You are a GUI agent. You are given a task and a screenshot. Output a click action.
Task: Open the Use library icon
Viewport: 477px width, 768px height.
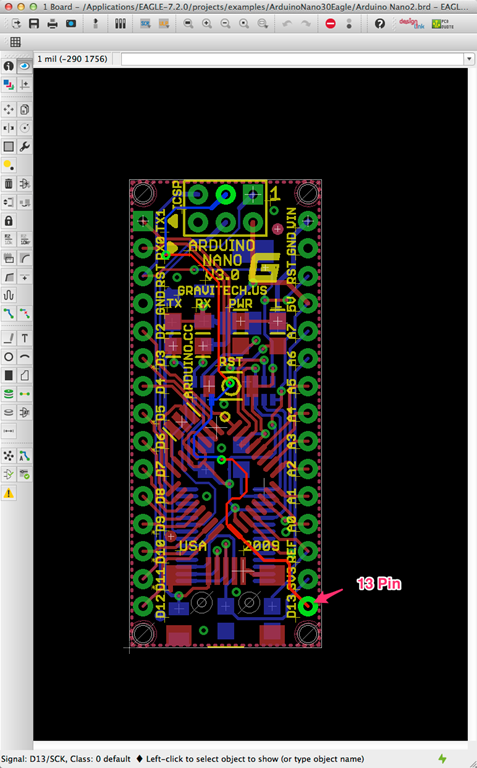[x=120, y=24]
